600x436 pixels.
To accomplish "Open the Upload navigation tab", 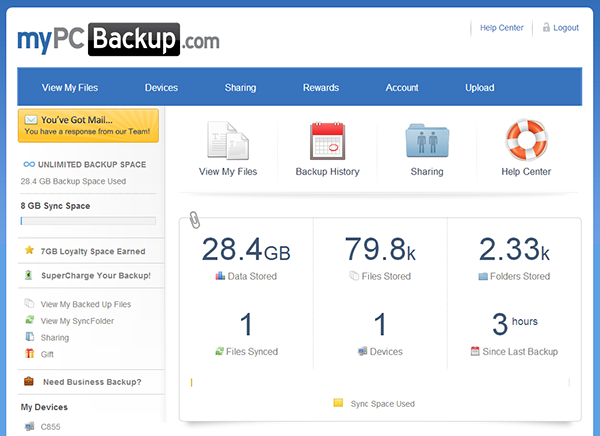I will pyautogui.click(x=479, y=88).
